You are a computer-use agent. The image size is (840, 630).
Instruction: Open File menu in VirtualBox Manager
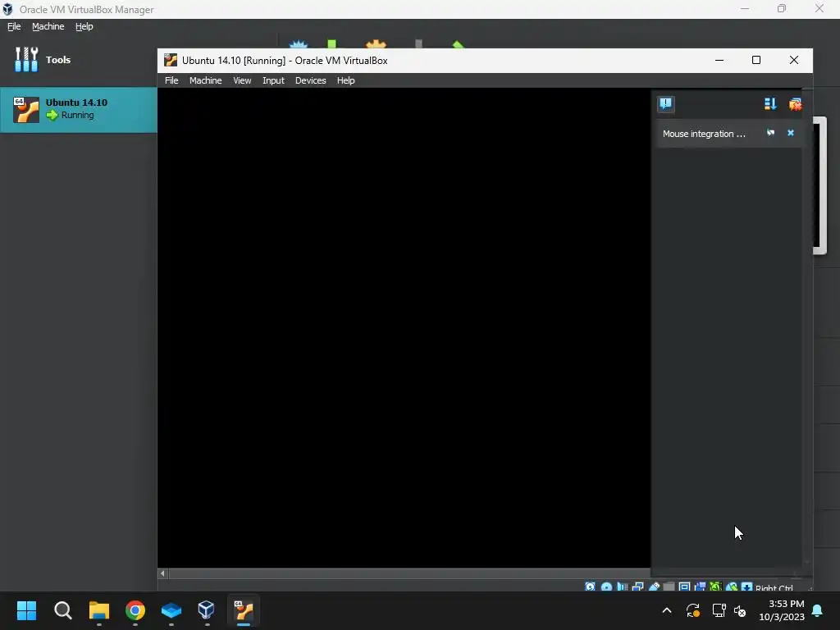pyautogui.click(x=14, y=26)
